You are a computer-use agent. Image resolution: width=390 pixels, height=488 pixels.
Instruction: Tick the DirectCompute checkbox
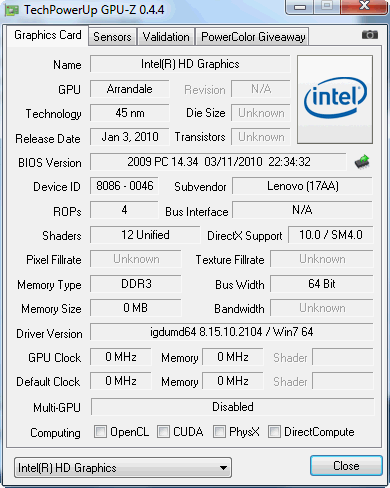point(274,431)
